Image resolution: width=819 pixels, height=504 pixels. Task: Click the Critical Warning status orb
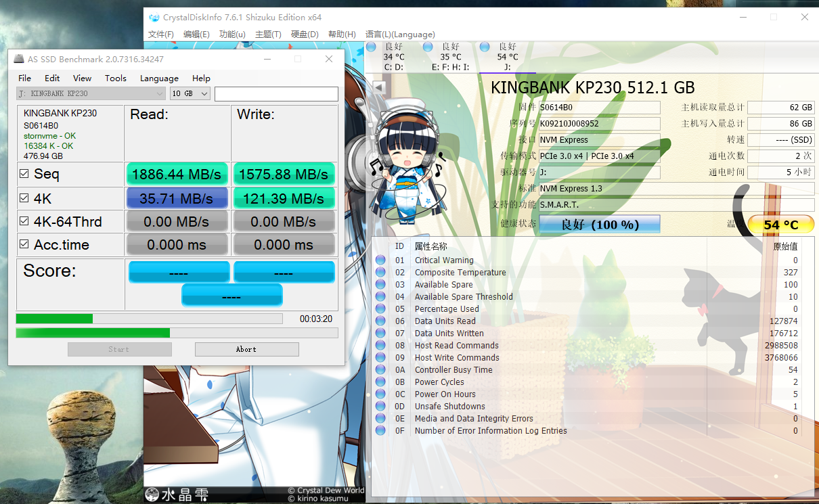point(380,260)
